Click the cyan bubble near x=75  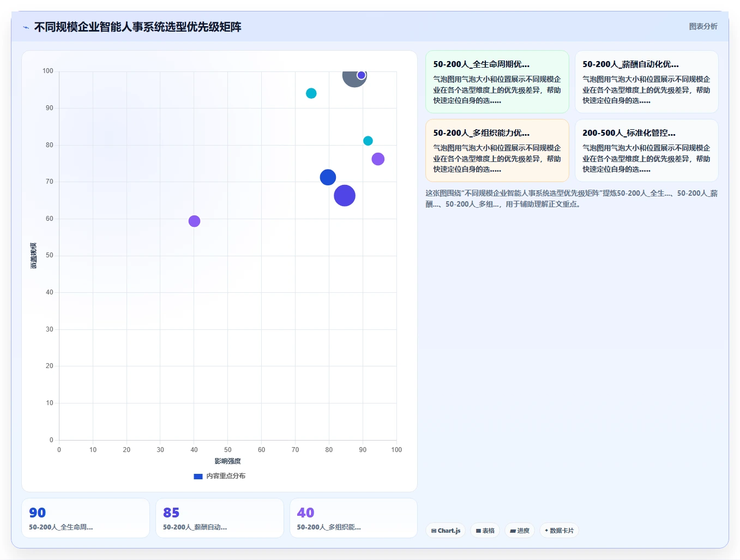[311, 93]
